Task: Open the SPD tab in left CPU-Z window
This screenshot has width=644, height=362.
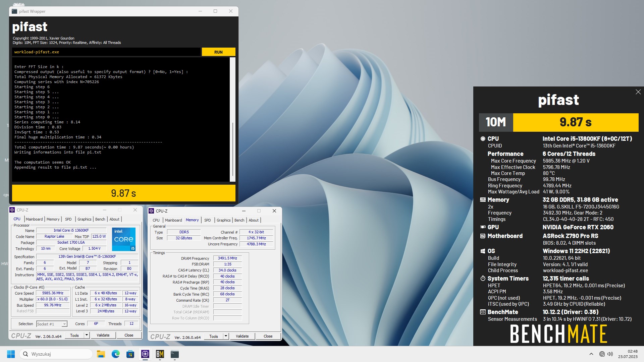Action: click(x=68, y=219)
